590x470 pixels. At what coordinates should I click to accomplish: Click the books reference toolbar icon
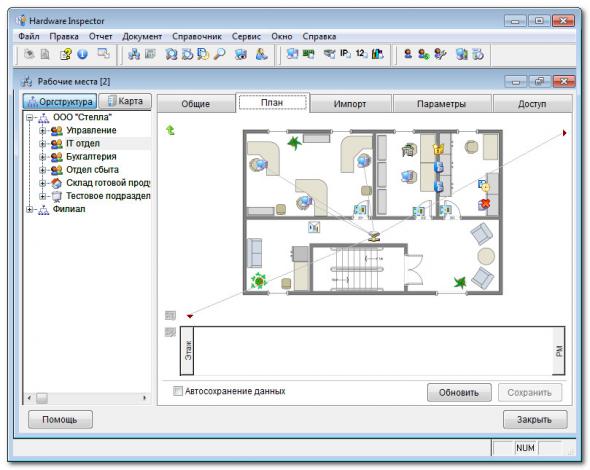point(377,54)
